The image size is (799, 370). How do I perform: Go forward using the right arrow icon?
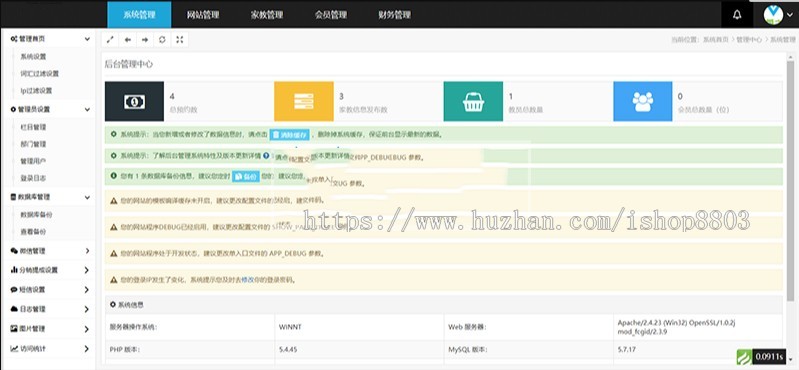coord(145,40)
